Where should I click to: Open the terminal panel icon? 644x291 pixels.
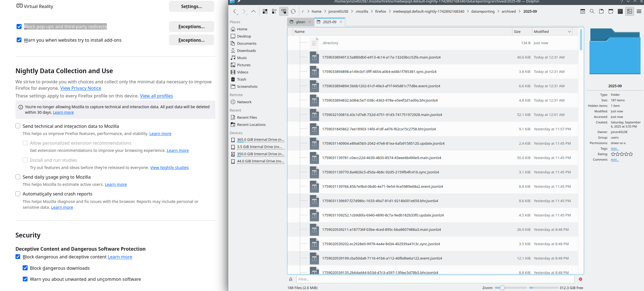tap(620, 11)
